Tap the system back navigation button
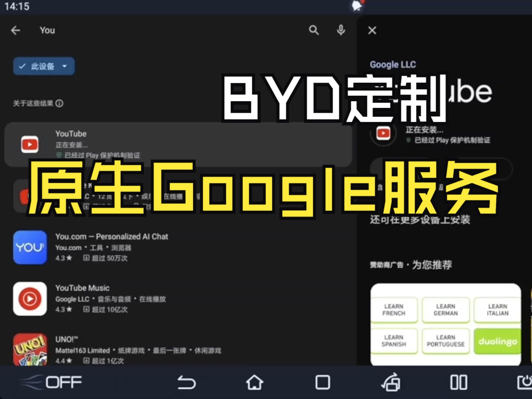This screenshot has width=532, height=399. pyautogui.click(x=186, y=382)
